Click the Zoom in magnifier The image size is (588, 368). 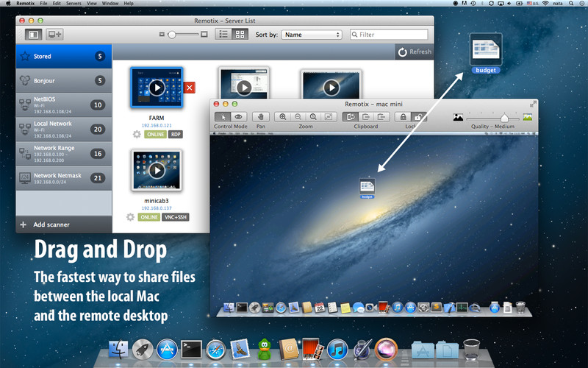(x=283, y=117)
